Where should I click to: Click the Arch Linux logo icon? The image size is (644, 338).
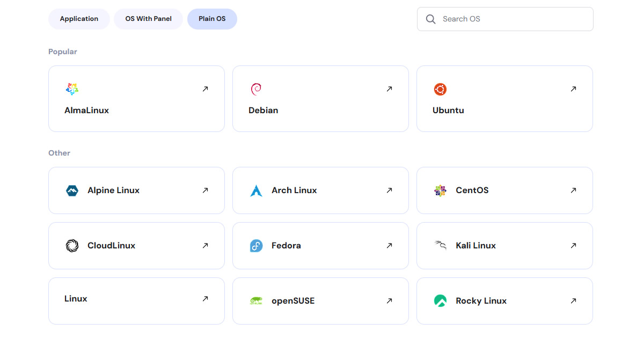point(256,190)
